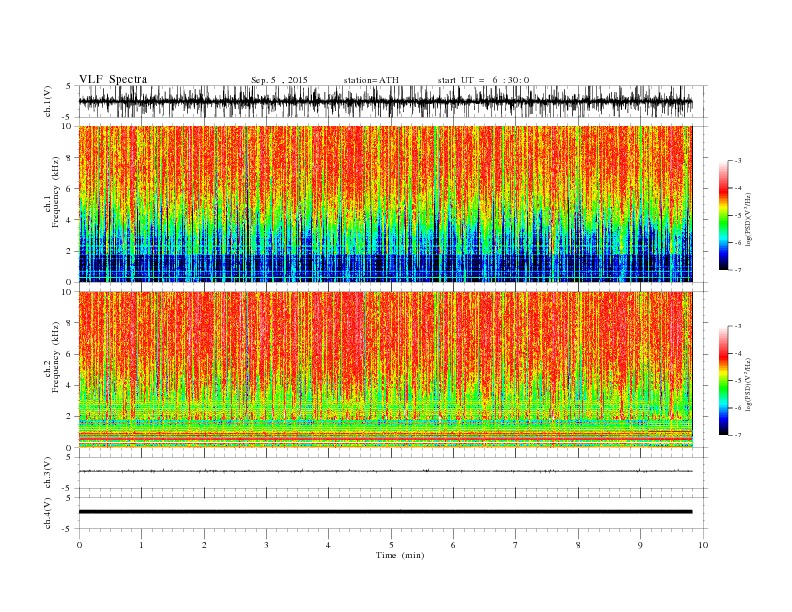Click the time axis tick label '3'
This screenshot has height=612, width=792.
point(266,545)
